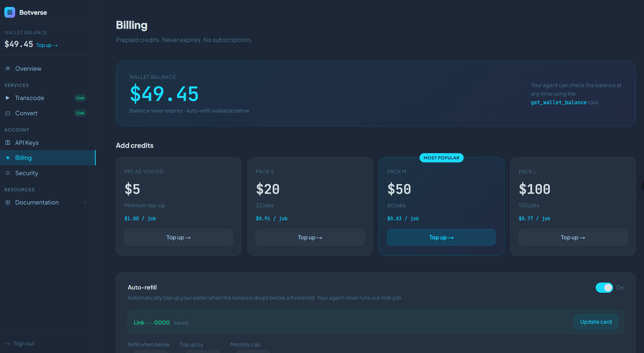Click the PACK M label

coord(397,171)
